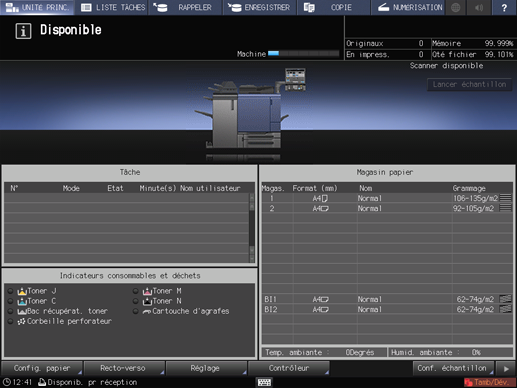This screenshot has width=517, height=388.
Task: Click the on-screen keyboard icon
Action: coord(264,382)
